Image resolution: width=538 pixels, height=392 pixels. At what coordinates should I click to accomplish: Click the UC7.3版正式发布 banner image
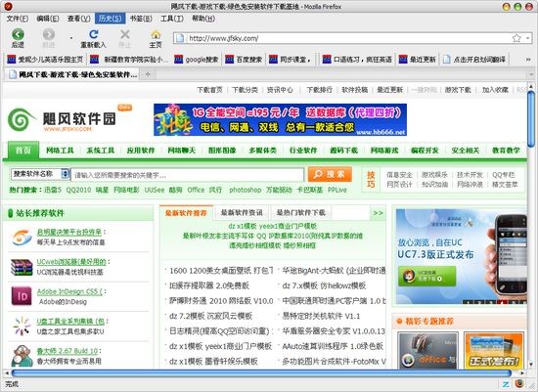[x=462, y=256]
